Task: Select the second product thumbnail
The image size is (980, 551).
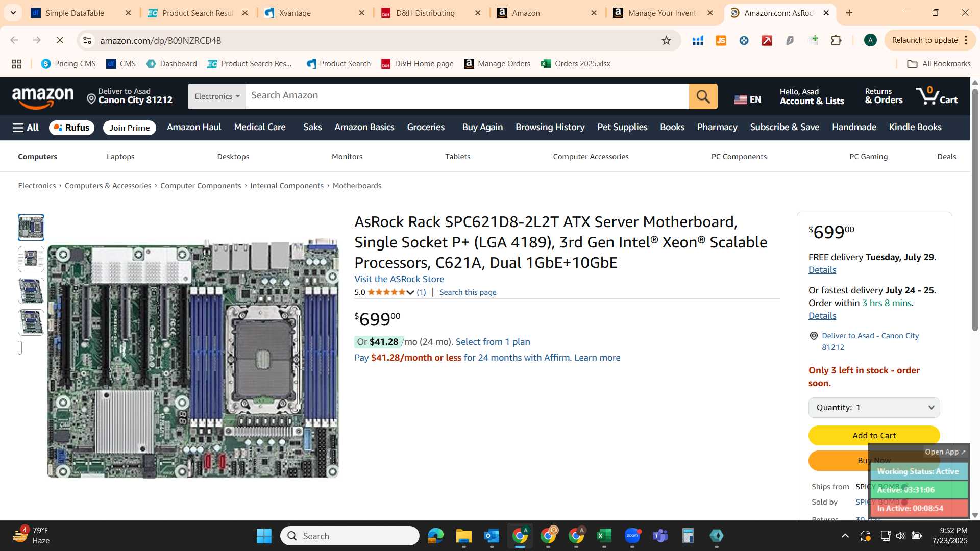Action: click(31, 259)
